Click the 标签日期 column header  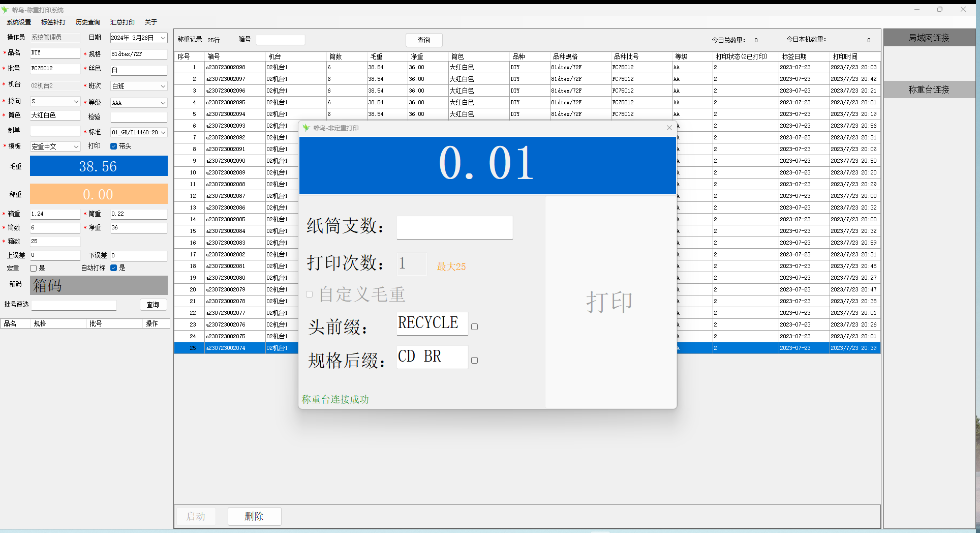(804, 56)
